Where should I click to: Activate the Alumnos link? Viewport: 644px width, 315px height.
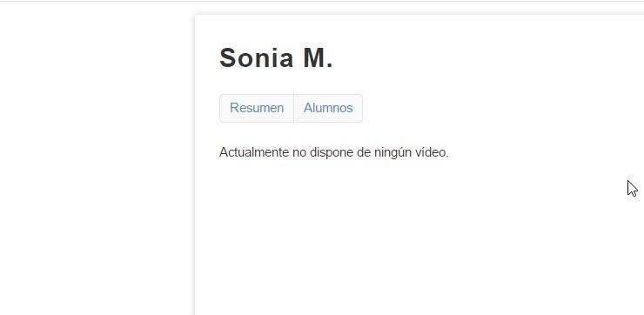click(328, 108)
